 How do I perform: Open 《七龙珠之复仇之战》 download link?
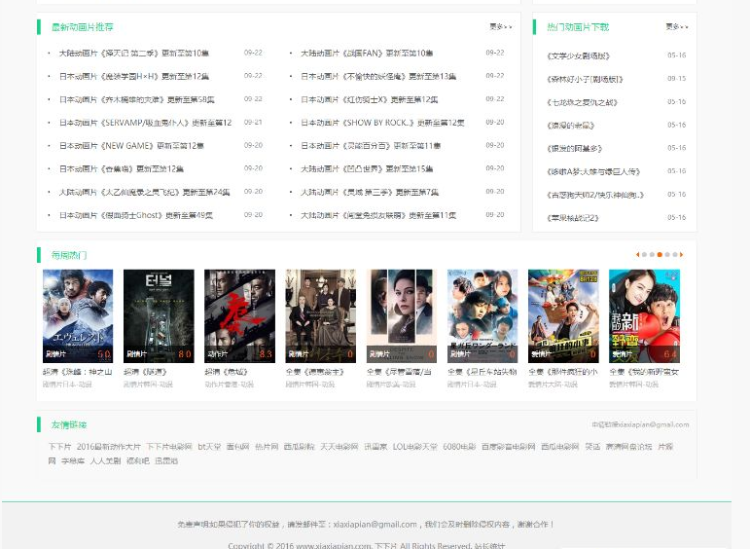582,102
